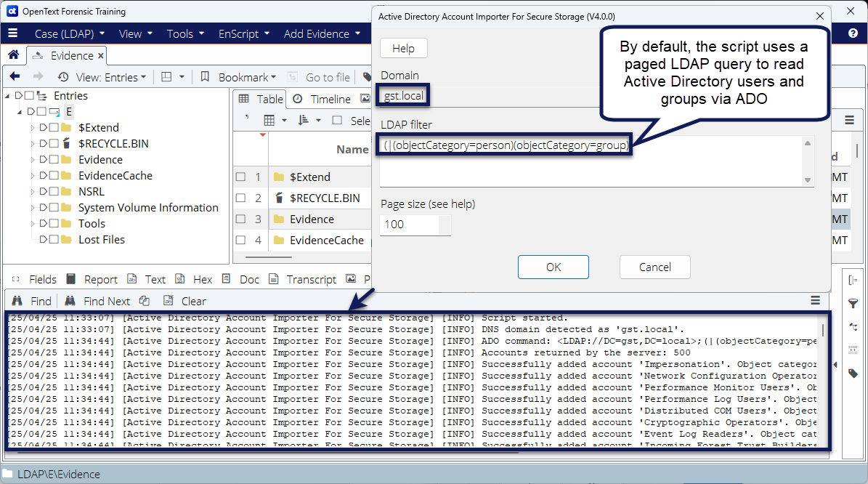The height and width of the screenshot is (484, 868).
Task: Click the Forward arrow in Evidence toolbar
Action: 38,76
